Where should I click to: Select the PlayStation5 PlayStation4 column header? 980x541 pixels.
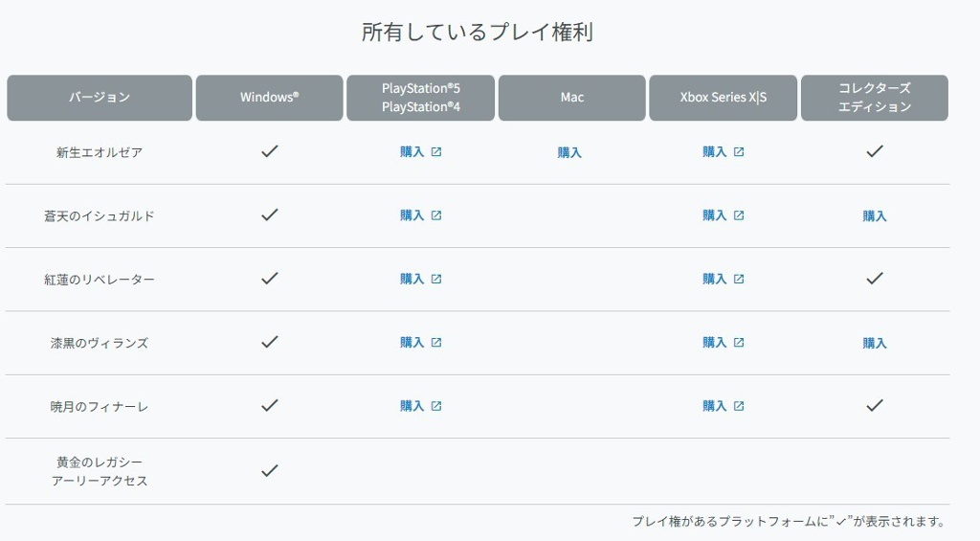click(x=421, y=98)
